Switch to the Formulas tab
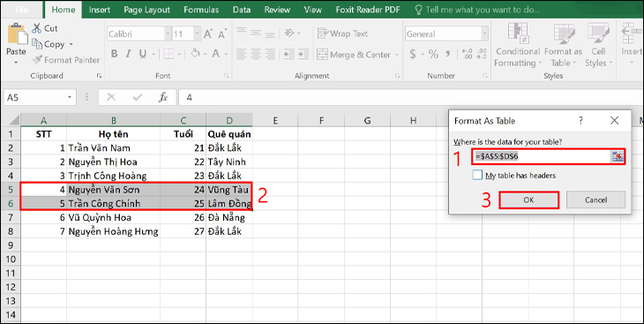 click(x=201, y=10)
